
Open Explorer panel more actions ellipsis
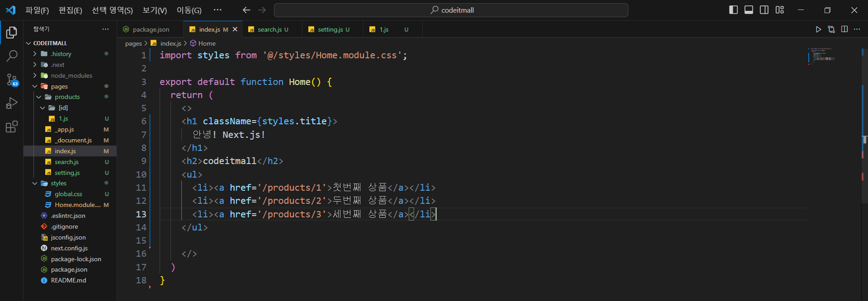tap(105, 29)
